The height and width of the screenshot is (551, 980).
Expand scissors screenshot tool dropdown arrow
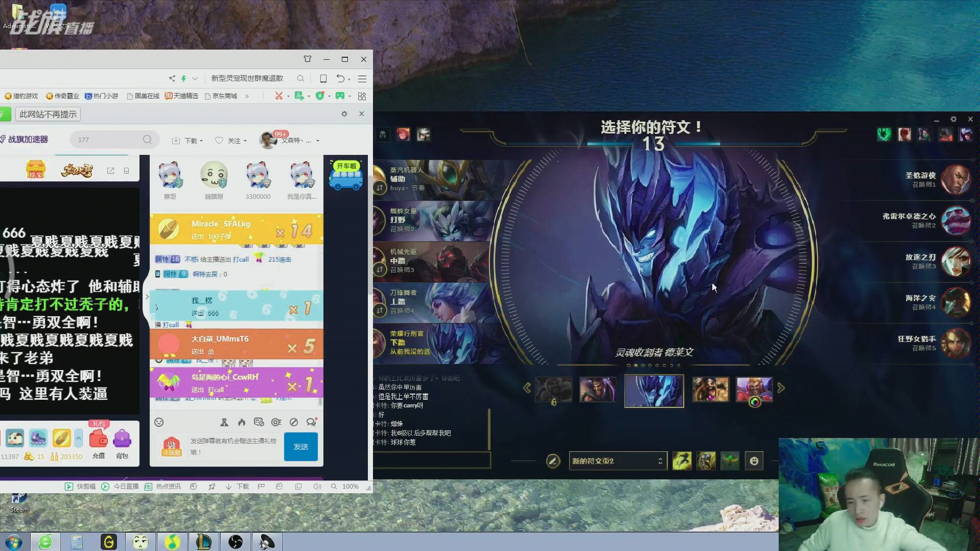(x=288, y=96)
